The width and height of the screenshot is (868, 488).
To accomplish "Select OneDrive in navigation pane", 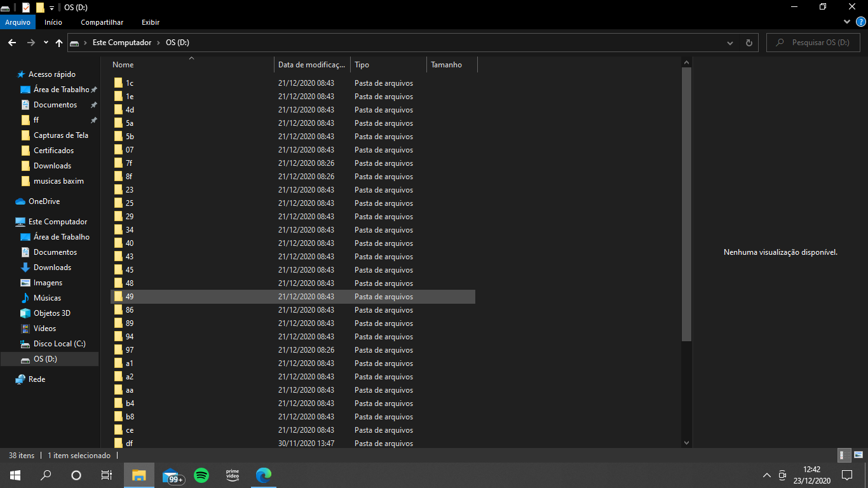I will pyautogui.click(x=44, y=201).
